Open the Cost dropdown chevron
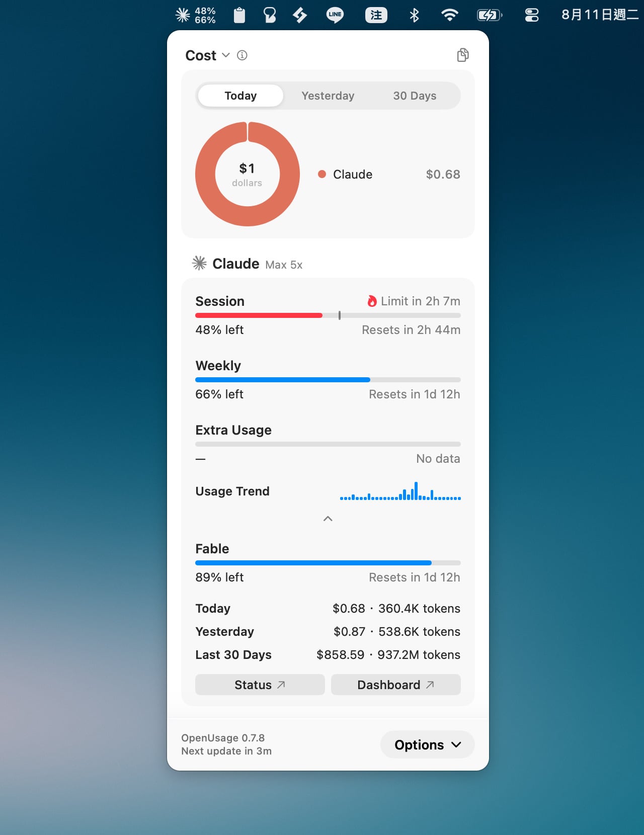Screen dimensions: 644x835 tap(226, 55)
